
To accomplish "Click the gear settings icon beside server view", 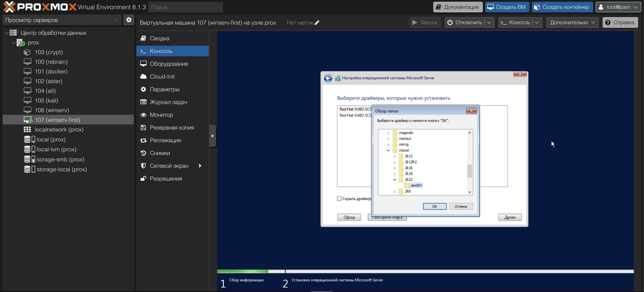I will pyautogui.click(x=129, y=20).
